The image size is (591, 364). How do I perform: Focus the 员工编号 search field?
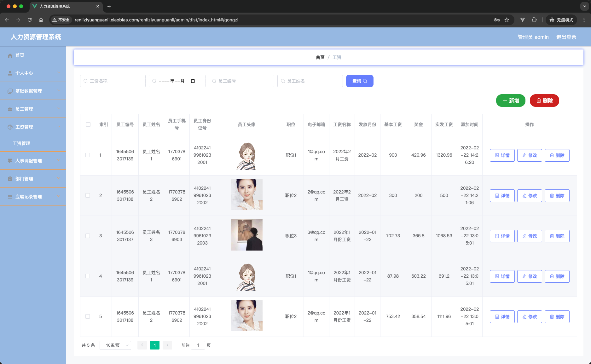click(241, 81)
